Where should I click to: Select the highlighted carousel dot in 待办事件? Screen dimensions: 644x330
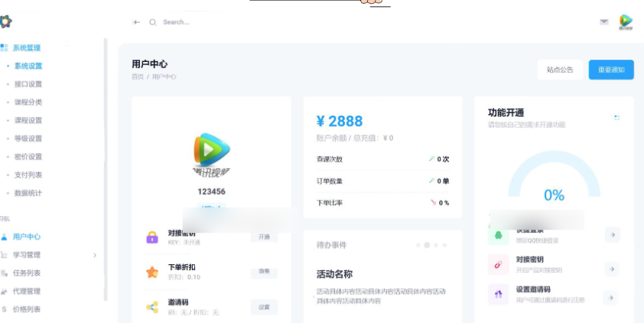427,245
